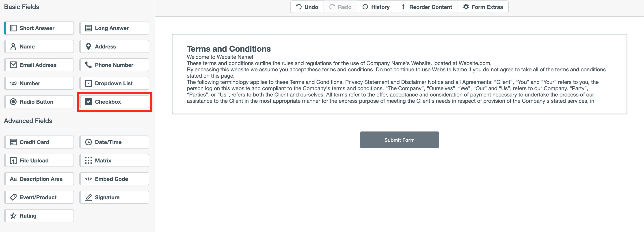
Task: Click the Short Answer field icon
Action: [x=13, y=28]
